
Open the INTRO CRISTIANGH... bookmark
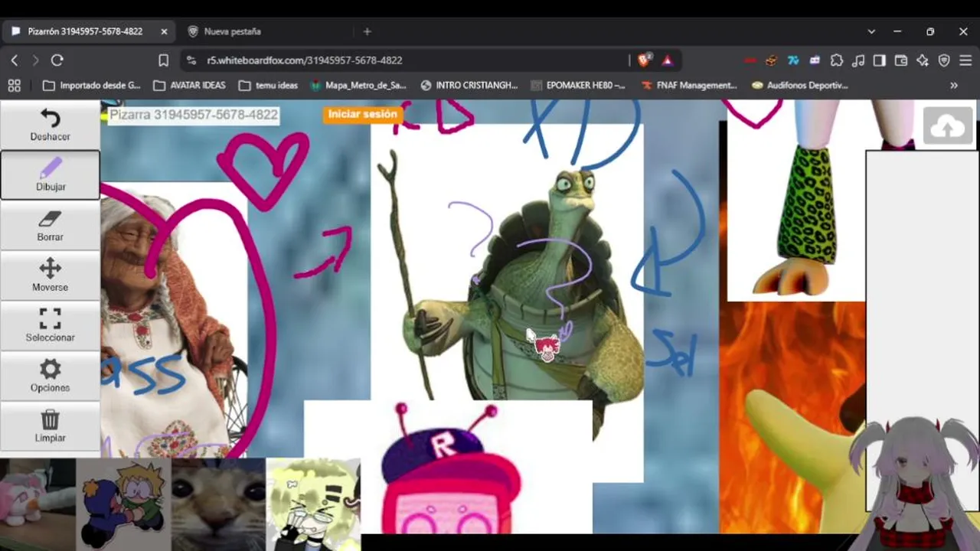(469, 85)
